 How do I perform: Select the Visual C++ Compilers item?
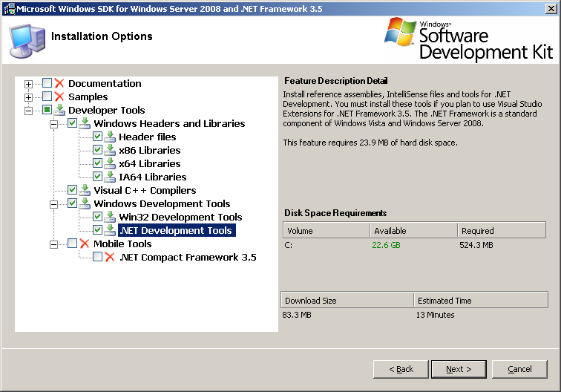coord(145,190)
